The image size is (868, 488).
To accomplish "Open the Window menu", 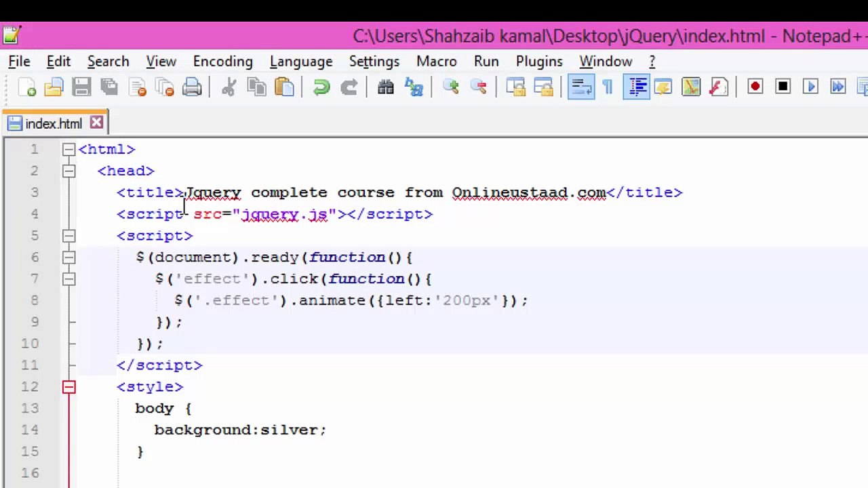I will (606, 61).
